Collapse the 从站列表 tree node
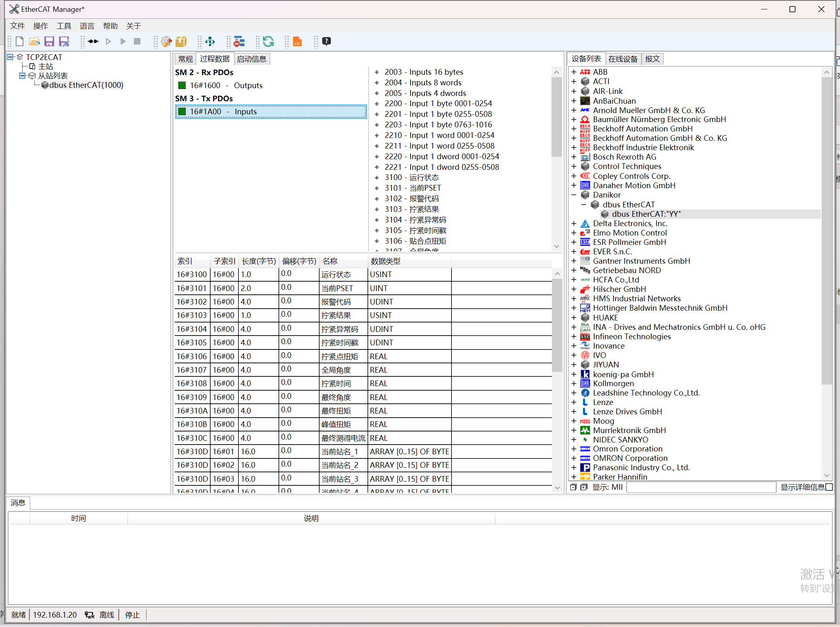Screen dimensions: 840x627 [22, 76]
